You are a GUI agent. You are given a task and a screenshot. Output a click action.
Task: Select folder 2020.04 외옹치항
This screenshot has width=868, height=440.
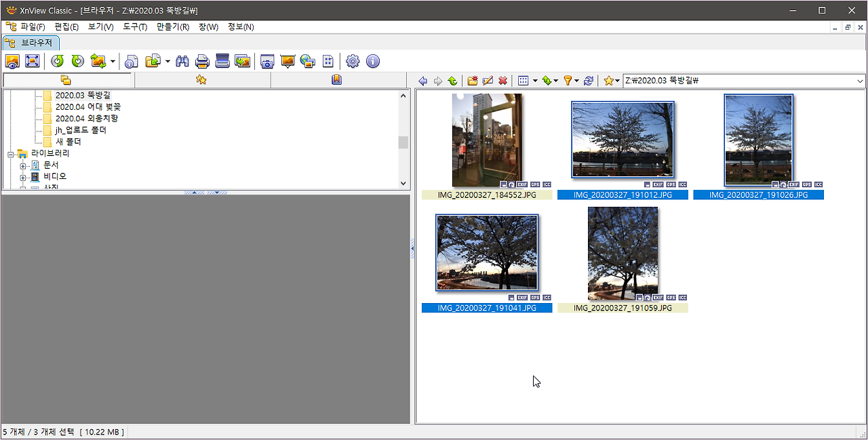87,119
